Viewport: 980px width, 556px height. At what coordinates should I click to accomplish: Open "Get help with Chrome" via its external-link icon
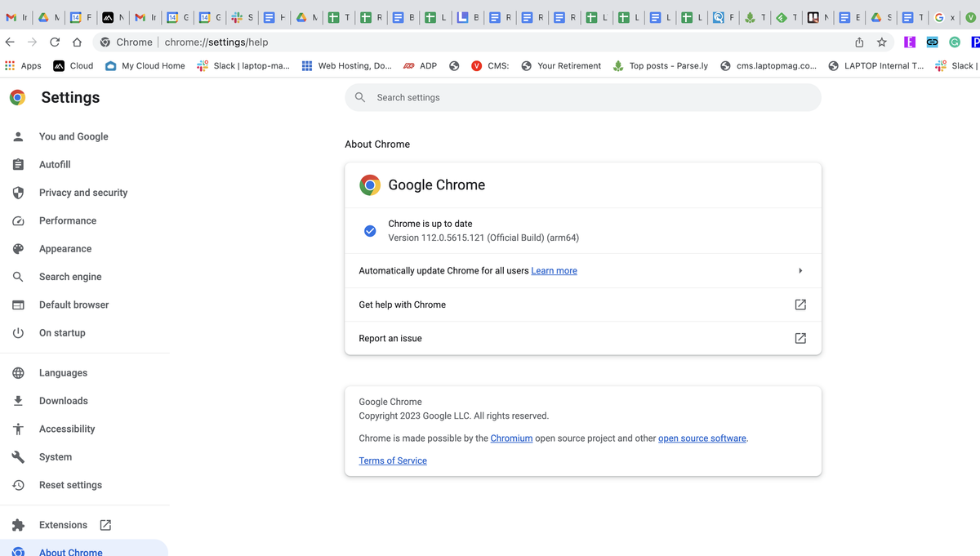click(800, 305)
